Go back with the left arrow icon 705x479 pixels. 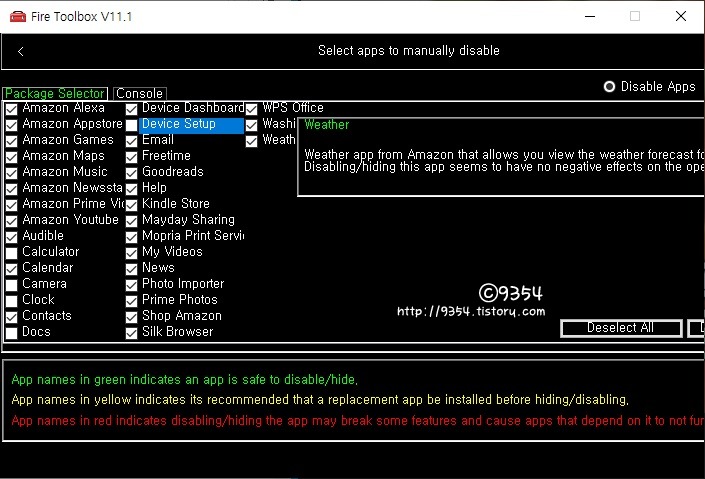(x=20, y=51)
